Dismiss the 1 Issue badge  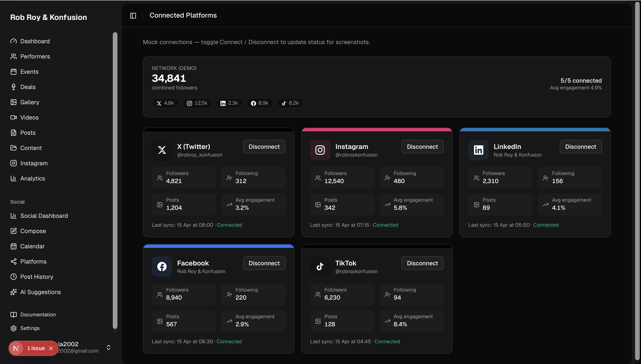51,348
